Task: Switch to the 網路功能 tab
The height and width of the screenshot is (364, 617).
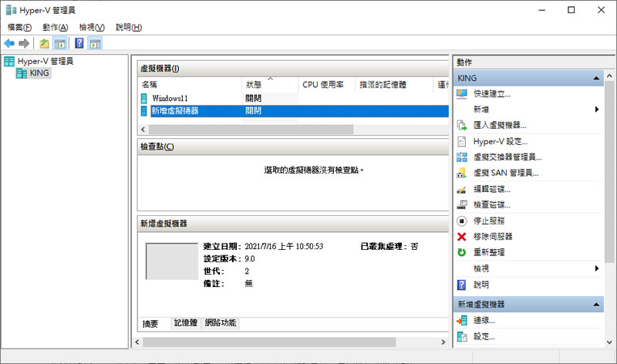Action: 221,323
